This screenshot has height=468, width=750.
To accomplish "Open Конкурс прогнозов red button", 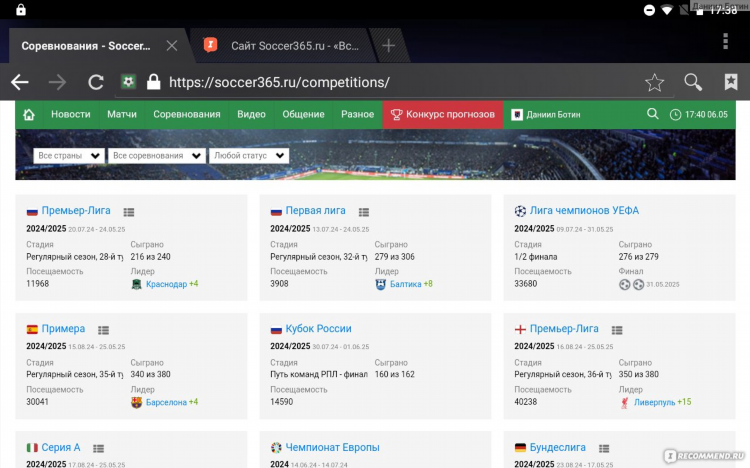I will pos(442,114).
